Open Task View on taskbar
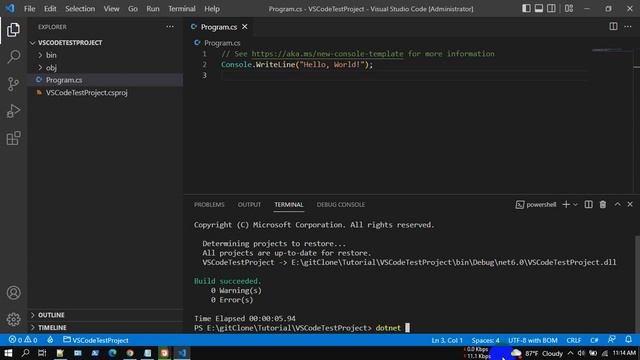Image resolution: width=640 pixels, height=360 pixels. pyautogui.click(x=42, y=353)
